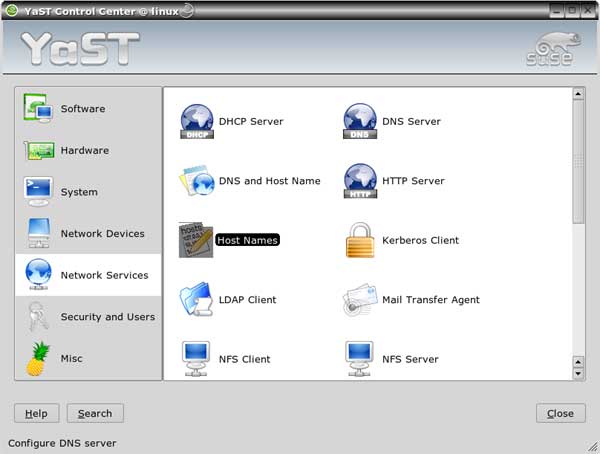Image resolution: width=600 pixels, height=454 pixels.
Task: Click the bottom-most scrollbar down arrow
Action: 578,374
